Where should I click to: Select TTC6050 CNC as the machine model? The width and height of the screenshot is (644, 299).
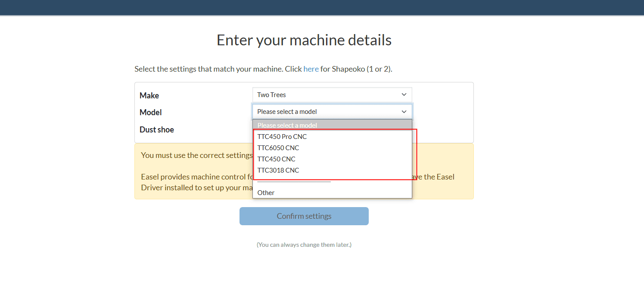coord(279,148)
